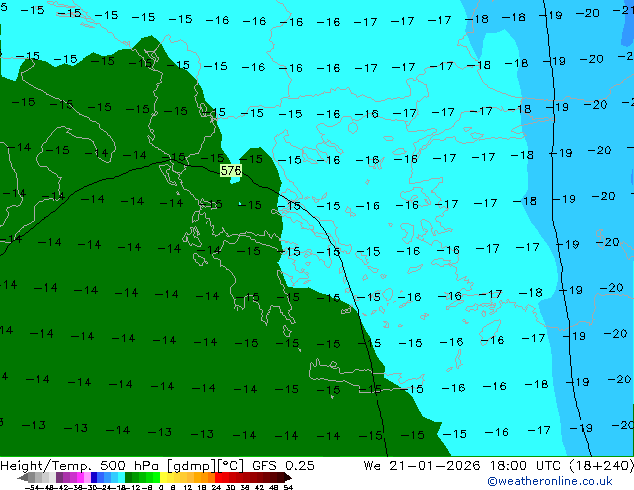Image resolution: width=634 pixels, height=490 pixels.
Task: Select the dark green legend swatch
Action: tap(129, 477)
